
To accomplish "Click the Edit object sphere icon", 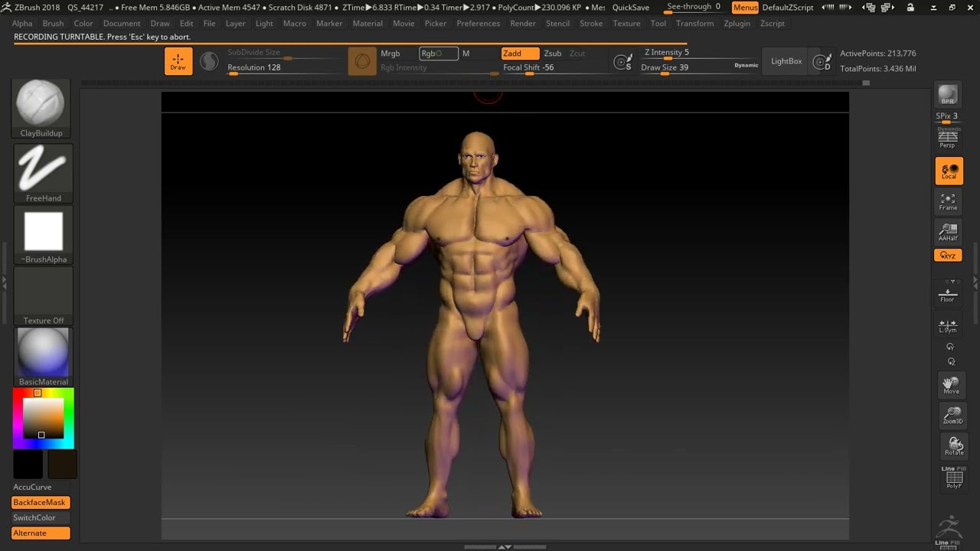I will (362, 61).
